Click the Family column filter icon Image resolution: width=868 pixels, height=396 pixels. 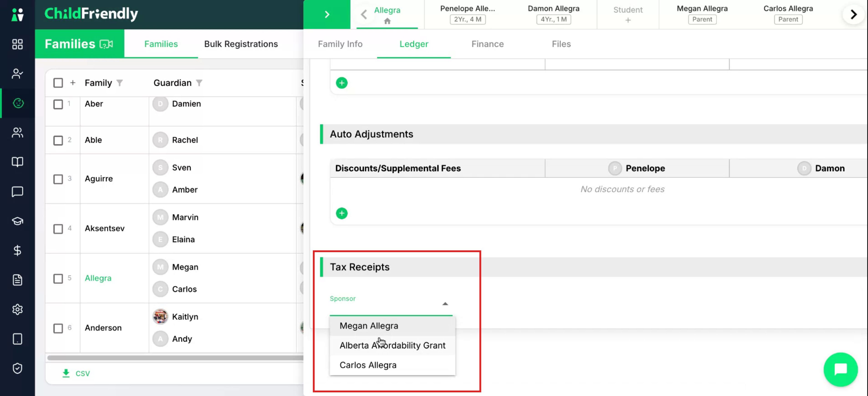tap(120, 83)
